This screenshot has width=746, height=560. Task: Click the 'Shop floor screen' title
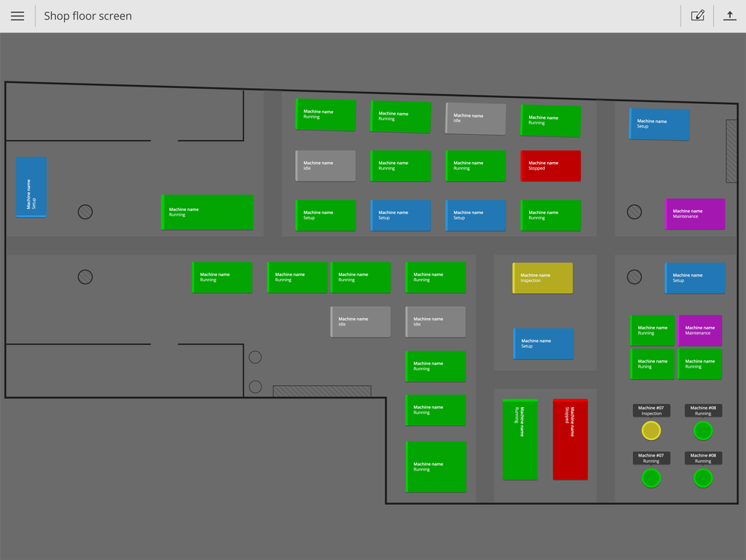(88, 16)
